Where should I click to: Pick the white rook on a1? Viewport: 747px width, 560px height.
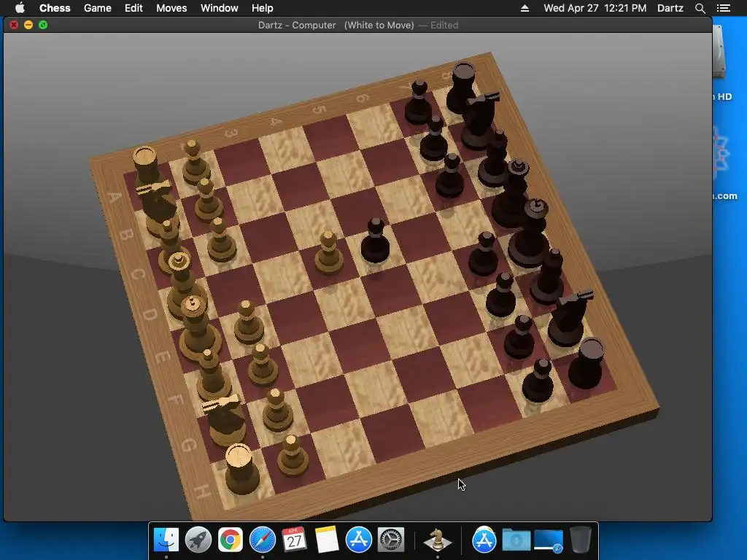(x=146, y=167)
